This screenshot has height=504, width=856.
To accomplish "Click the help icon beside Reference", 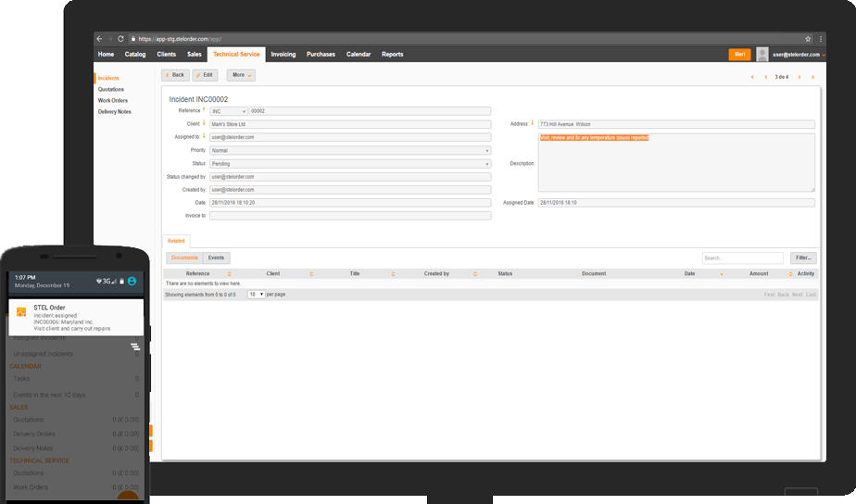I will pos(204,110).
